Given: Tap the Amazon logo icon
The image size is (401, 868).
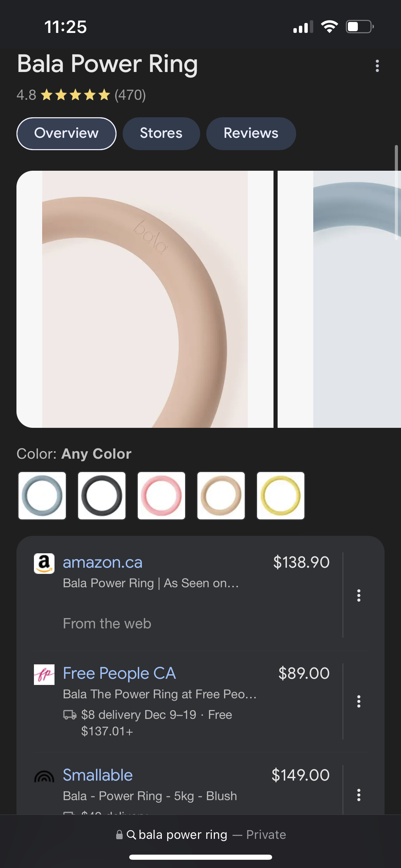Looking at the screenshot, I should [44, 563].
